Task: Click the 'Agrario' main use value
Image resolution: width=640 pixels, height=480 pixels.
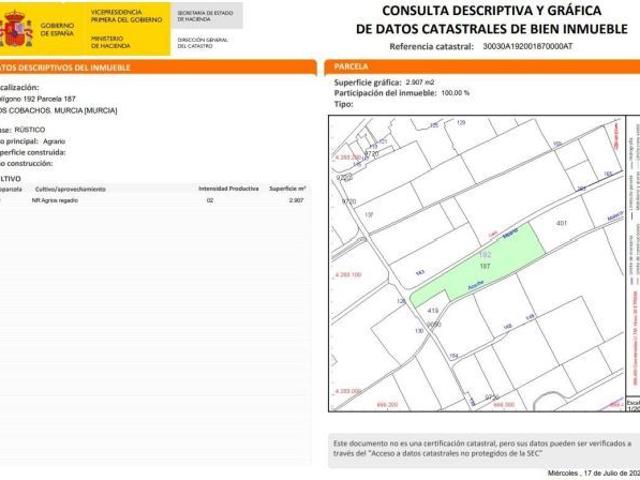Action: coord(54,141)
